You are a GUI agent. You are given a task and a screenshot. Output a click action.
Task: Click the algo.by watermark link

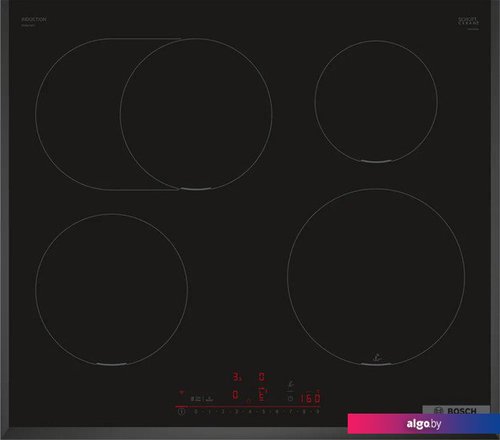tap(423, 424)
